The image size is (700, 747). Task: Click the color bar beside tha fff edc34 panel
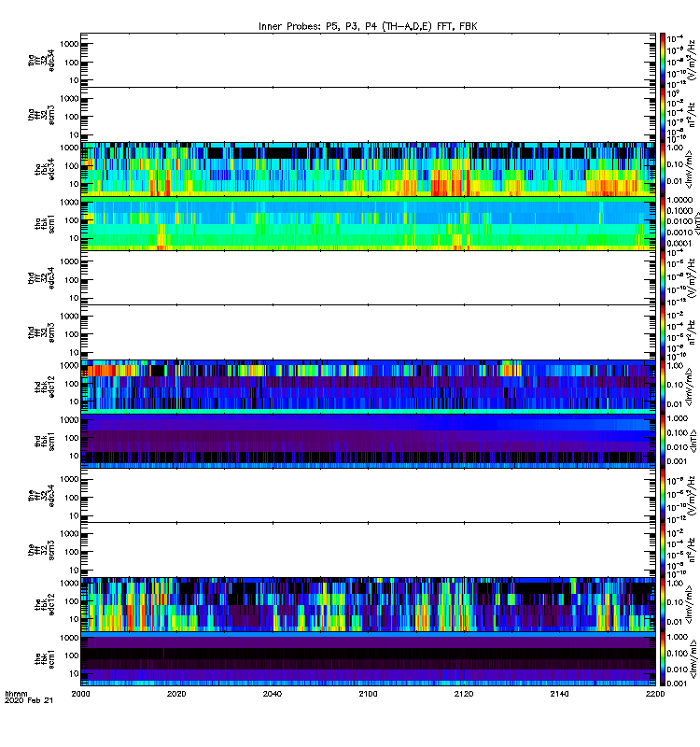point(663,60)
